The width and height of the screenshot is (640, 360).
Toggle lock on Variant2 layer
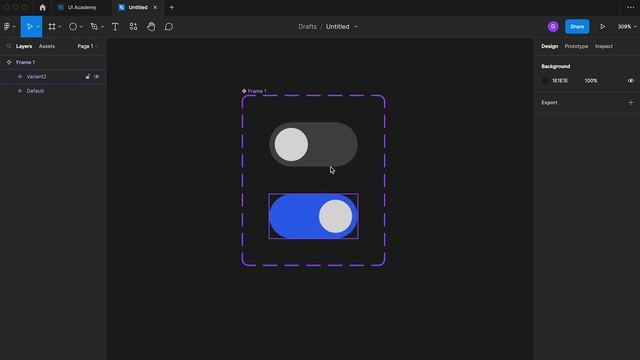tap(88, 76)
